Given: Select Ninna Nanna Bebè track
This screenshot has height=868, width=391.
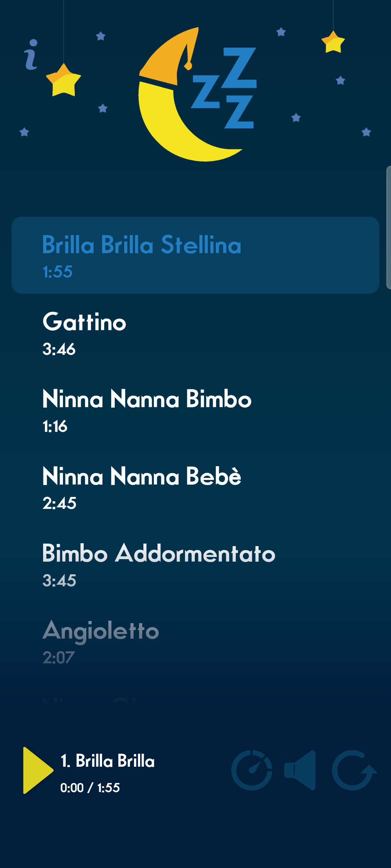Looking at the screenshot, I should point(195,487).
